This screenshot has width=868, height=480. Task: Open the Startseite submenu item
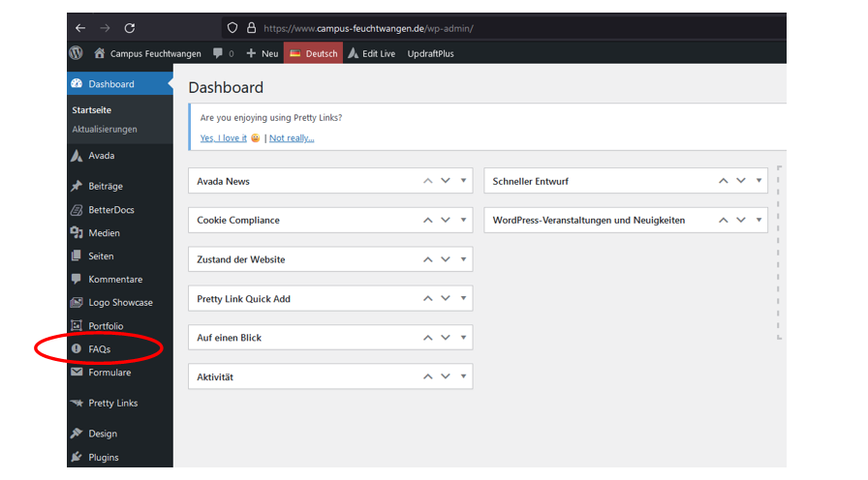(x=91, y=110)
